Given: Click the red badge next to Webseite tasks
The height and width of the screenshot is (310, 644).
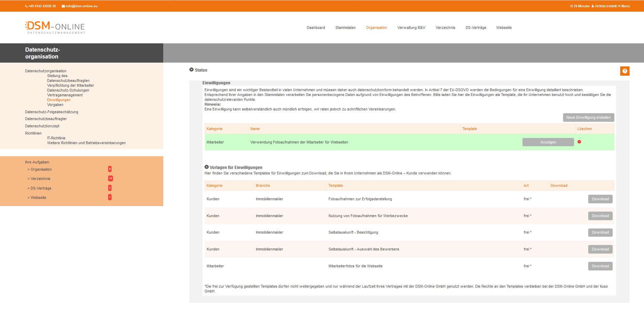Looking at the screenshot, I should pyautogui.click(x=110, y=197).
